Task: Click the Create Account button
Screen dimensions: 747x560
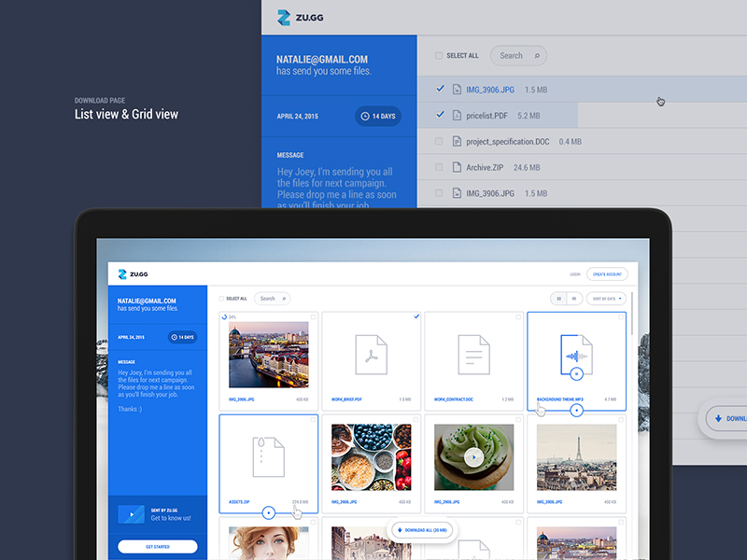Action: point(607,274)
